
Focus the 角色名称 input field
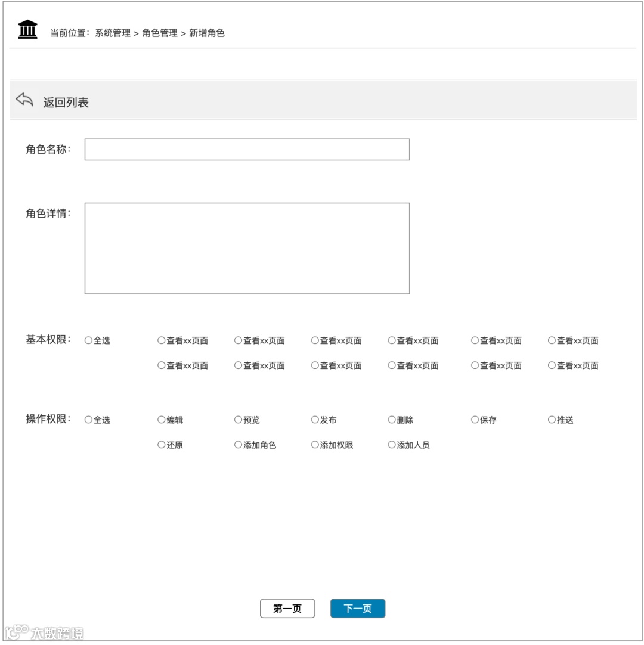click(x=247, y=149)
